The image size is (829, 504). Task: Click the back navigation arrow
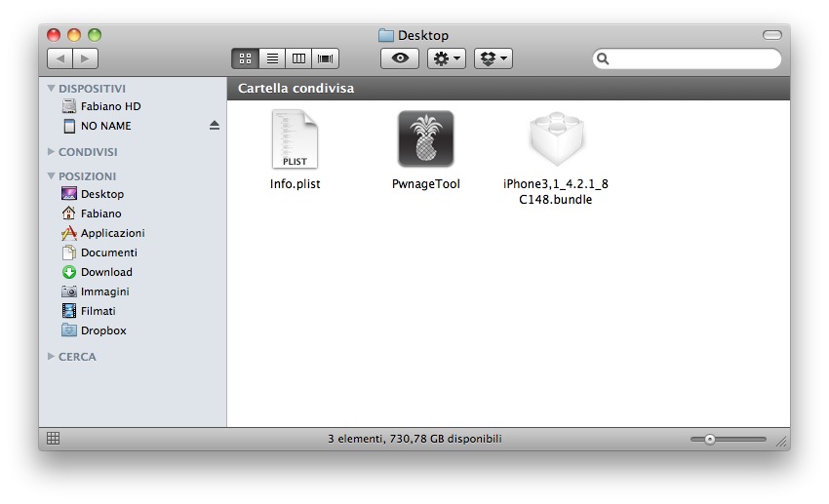click(x=60, y=58)
